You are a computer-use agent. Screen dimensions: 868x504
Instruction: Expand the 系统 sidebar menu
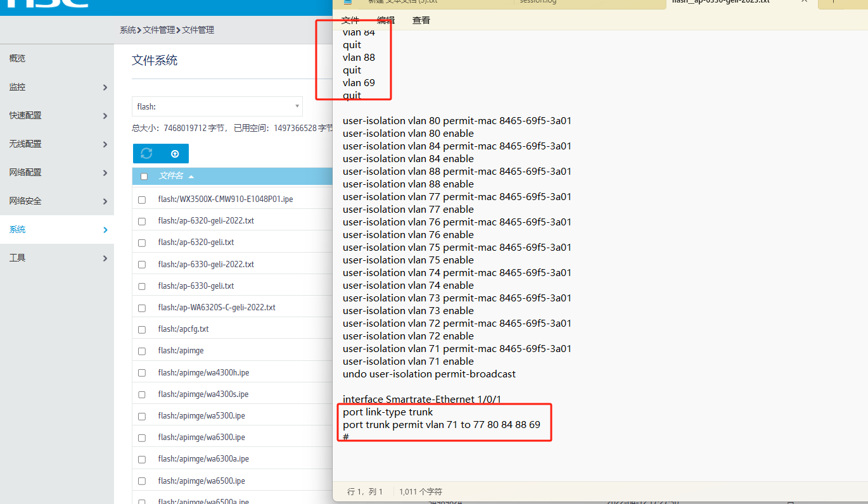[57, 229]
